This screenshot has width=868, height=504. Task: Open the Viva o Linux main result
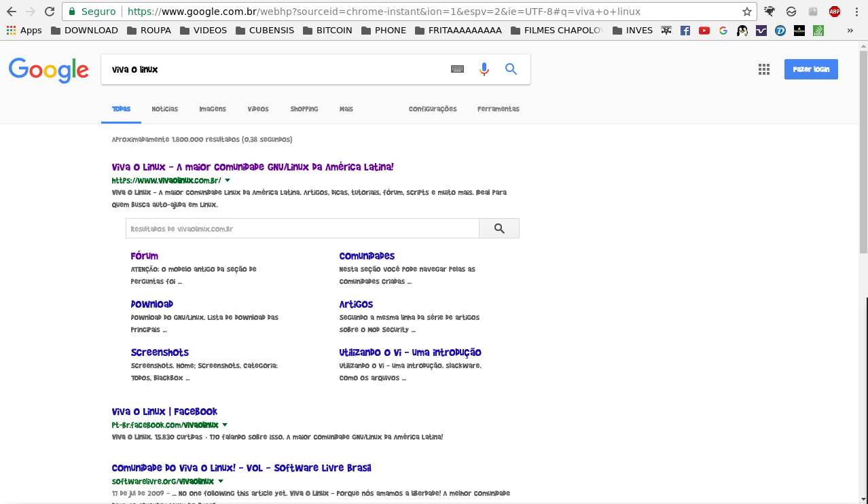tap(253, 167)
